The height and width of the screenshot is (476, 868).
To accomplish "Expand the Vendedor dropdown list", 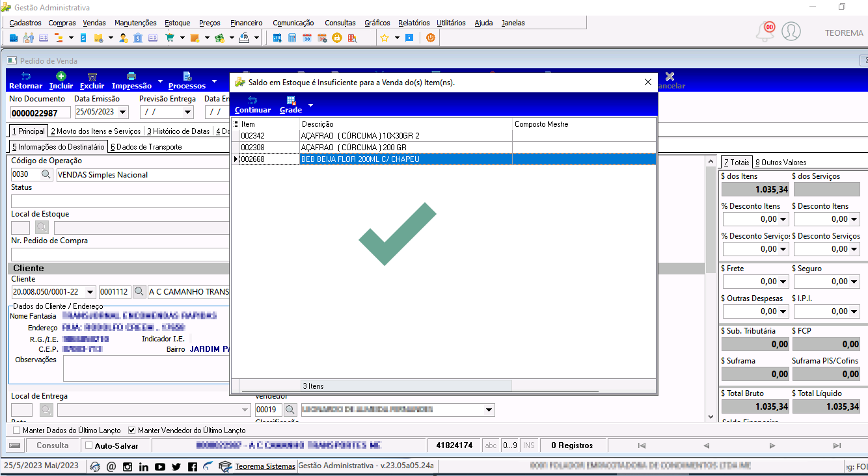I will point(489,410).
